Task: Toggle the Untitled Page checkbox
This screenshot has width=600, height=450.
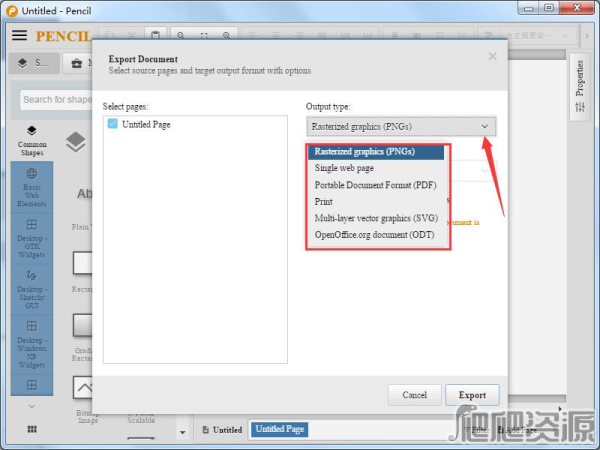Action: (113, 125)
